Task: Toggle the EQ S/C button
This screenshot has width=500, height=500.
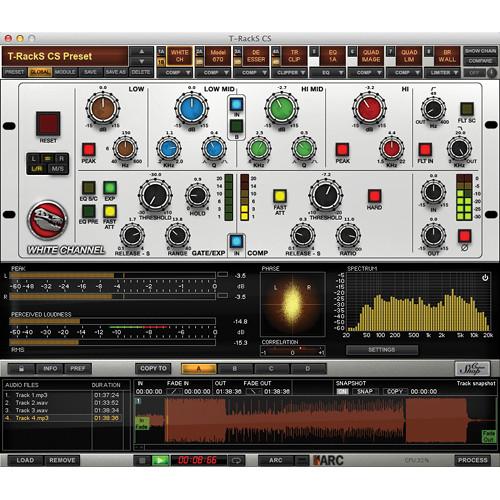Action: [x=89, y=188]
